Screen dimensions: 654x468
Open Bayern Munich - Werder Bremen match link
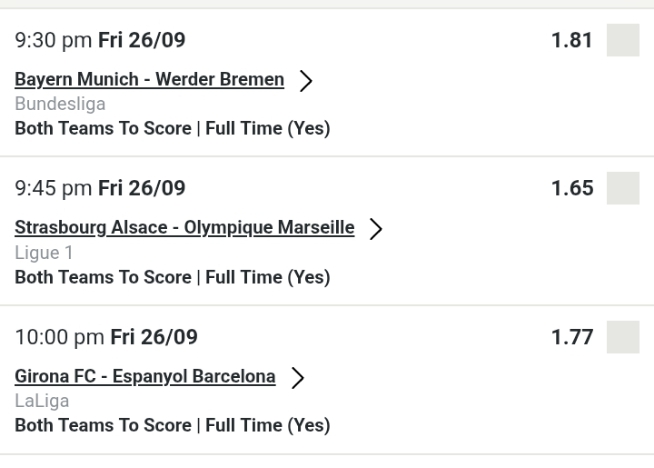[x=149, y=79]
